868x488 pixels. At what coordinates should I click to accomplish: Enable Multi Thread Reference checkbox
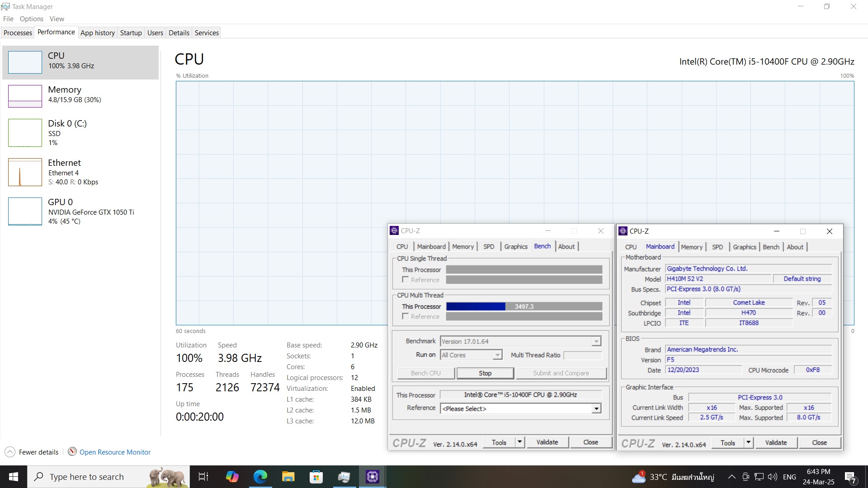(406, 316)
